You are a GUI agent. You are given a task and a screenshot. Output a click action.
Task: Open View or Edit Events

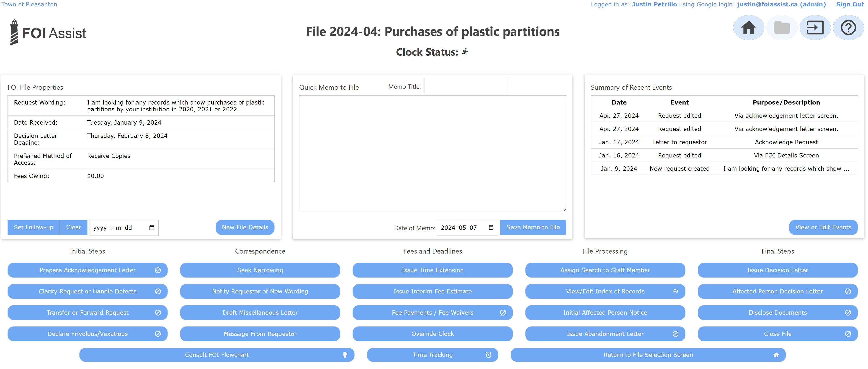(x=823, y=227)
